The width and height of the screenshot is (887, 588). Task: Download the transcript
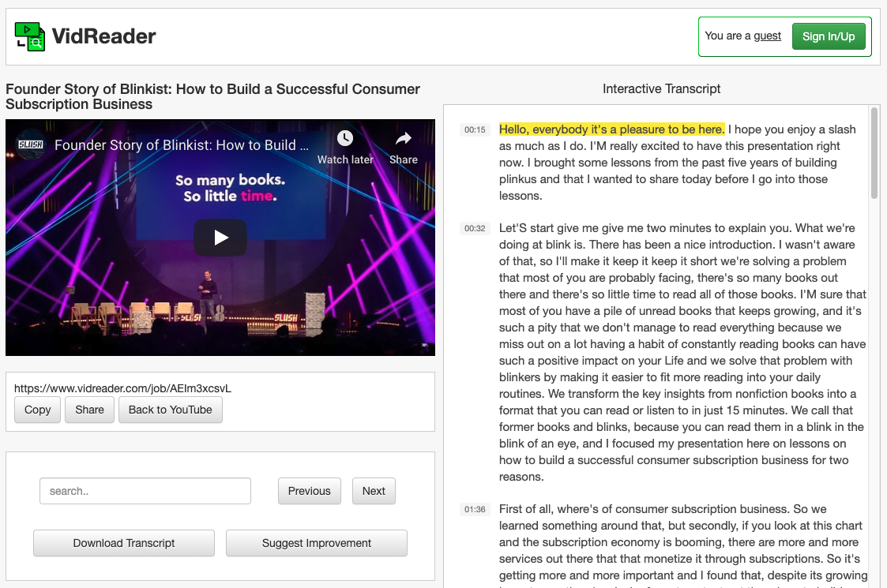(124, 543)
